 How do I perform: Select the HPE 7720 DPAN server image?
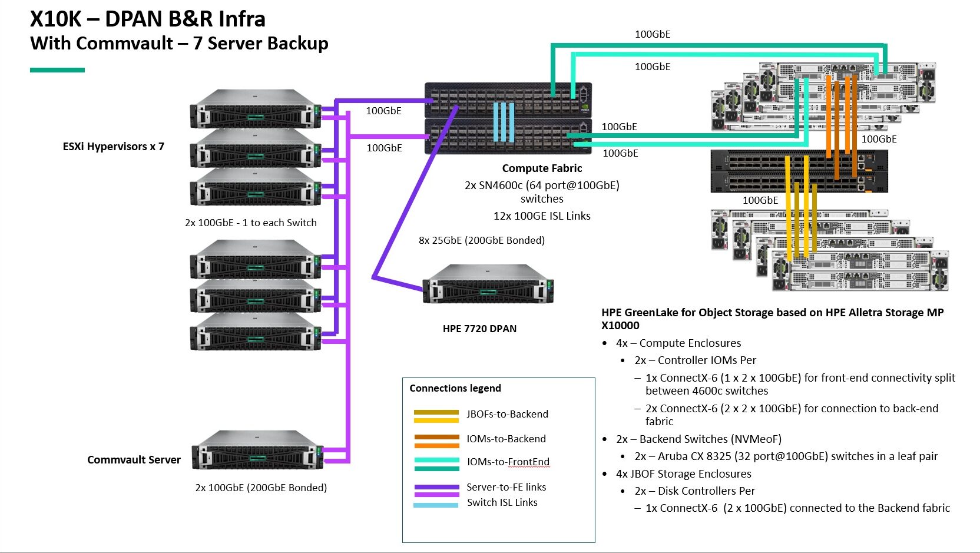488,285
